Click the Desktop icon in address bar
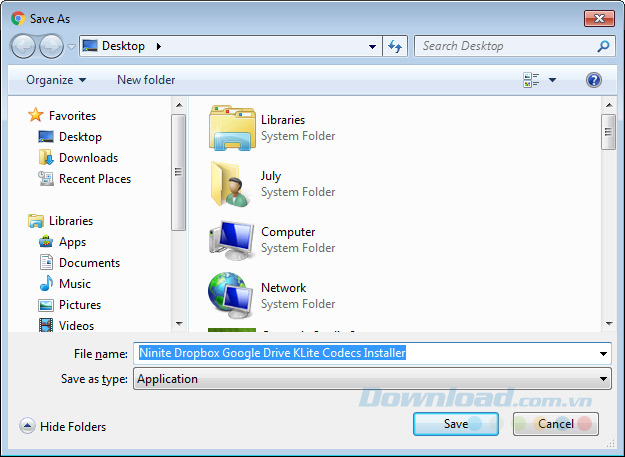Screen dimensions: 625x457 pyautogui.click(x=90, y=46)
